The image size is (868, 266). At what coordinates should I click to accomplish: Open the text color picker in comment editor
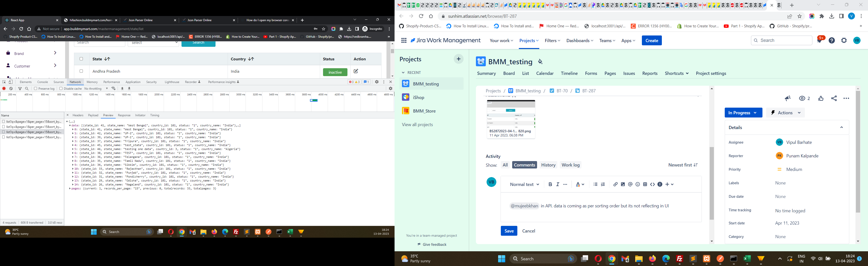[x=580, y=184]
